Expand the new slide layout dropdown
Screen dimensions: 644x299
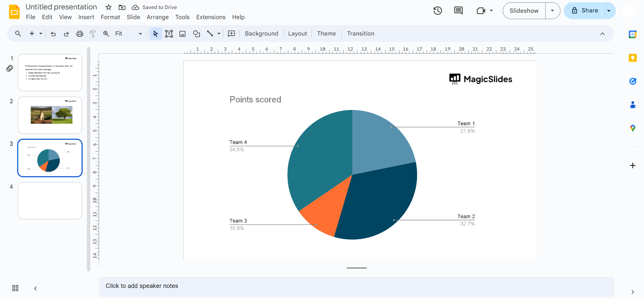coord(41,34)
